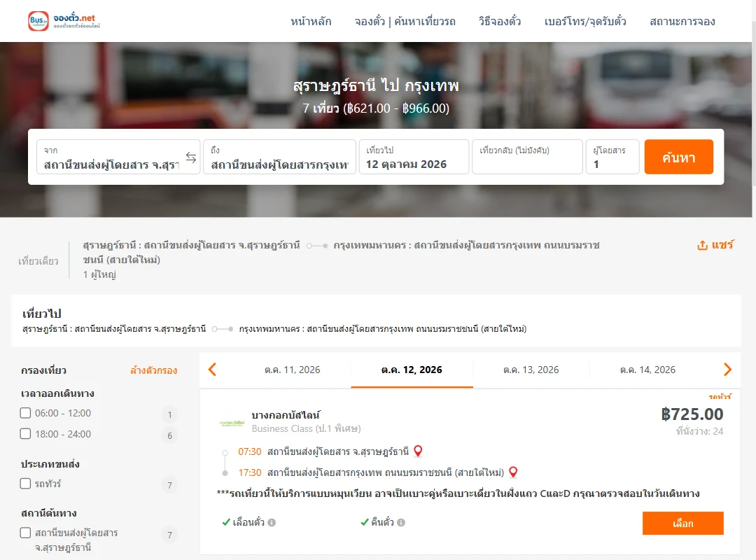Show info icon next to เลื่อนตั๋ว
The height and width of the screenshot is (560, 756).
[x=272, y=522]
